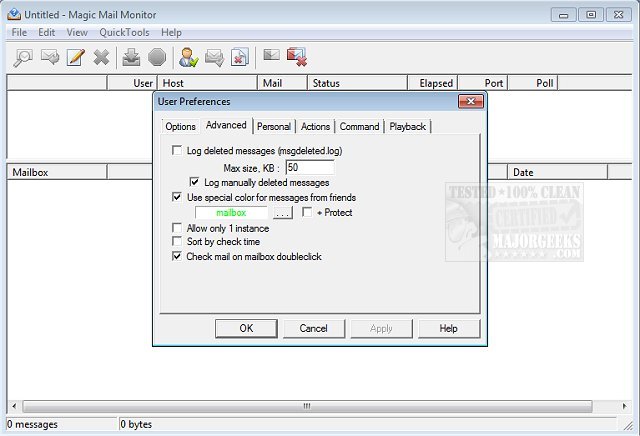Click the Mailbox column header

pos(57,172)
